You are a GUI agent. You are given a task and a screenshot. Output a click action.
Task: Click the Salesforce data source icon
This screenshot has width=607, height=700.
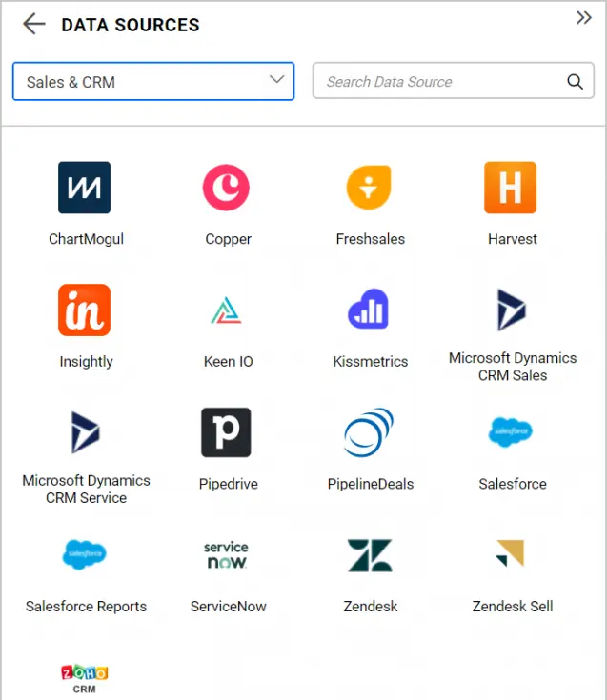(512, 432)
